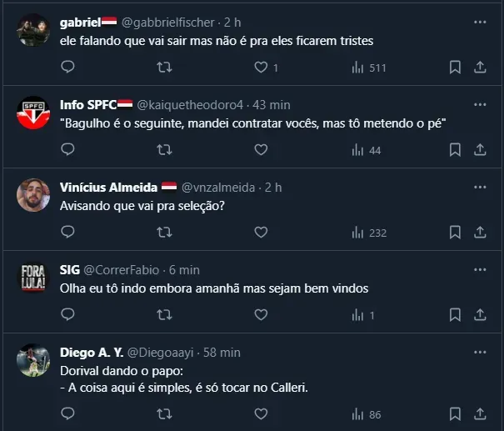Like gabriel's tweet with heart icon
The height and width of the screenshot is (431, 504).
pyautogui.click(x=261, y=68)
